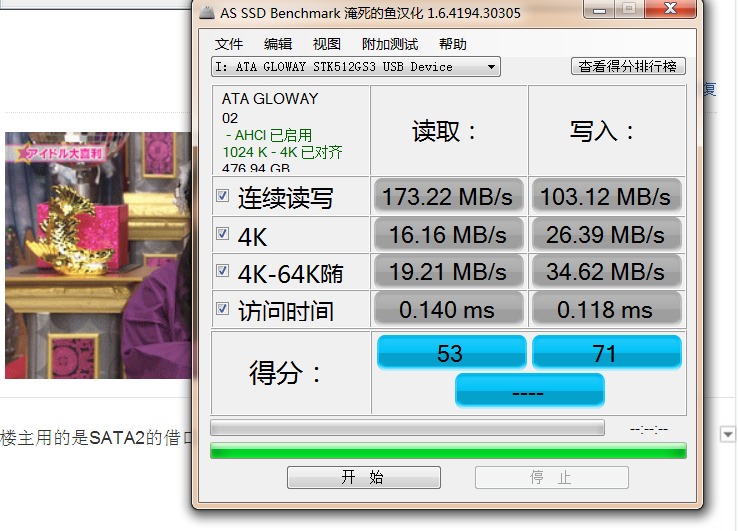738x531 pixels.
Task: Click the 1024 K - 4K 已对齐 text
Action: [282, 152]
